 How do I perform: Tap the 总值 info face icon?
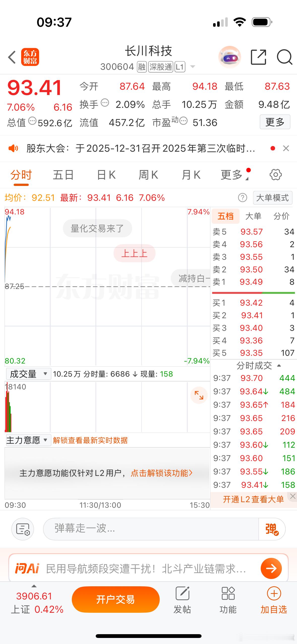point(32,121)
